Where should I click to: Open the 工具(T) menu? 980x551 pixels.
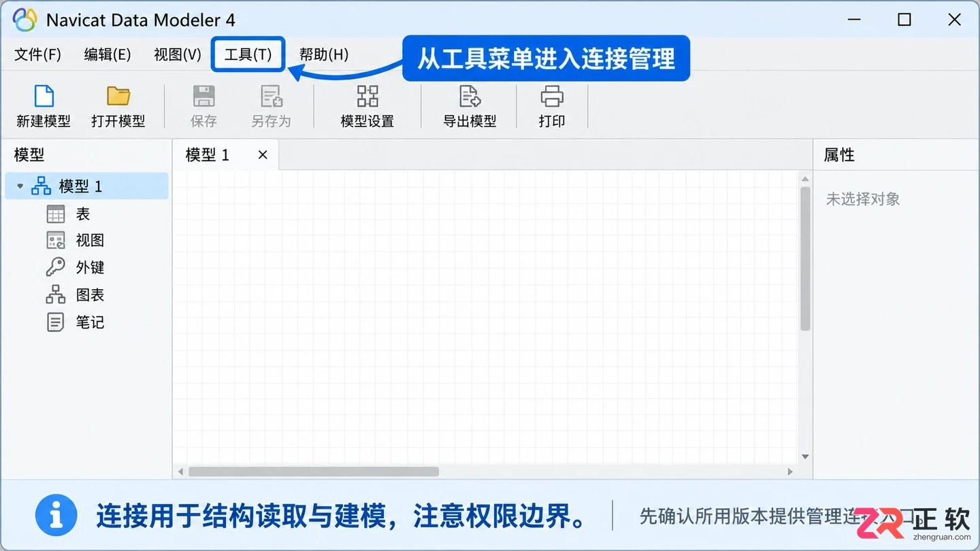(x=248, y=54)
